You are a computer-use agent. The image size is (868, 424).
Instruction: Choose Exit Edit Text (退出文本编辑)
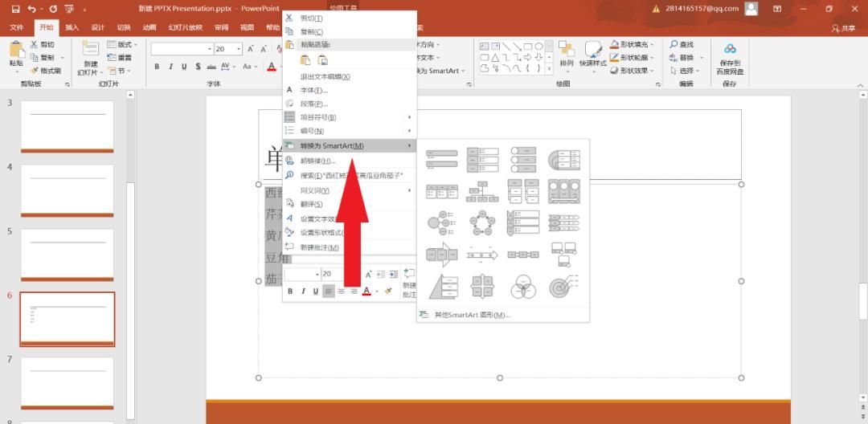coord(350,77)
